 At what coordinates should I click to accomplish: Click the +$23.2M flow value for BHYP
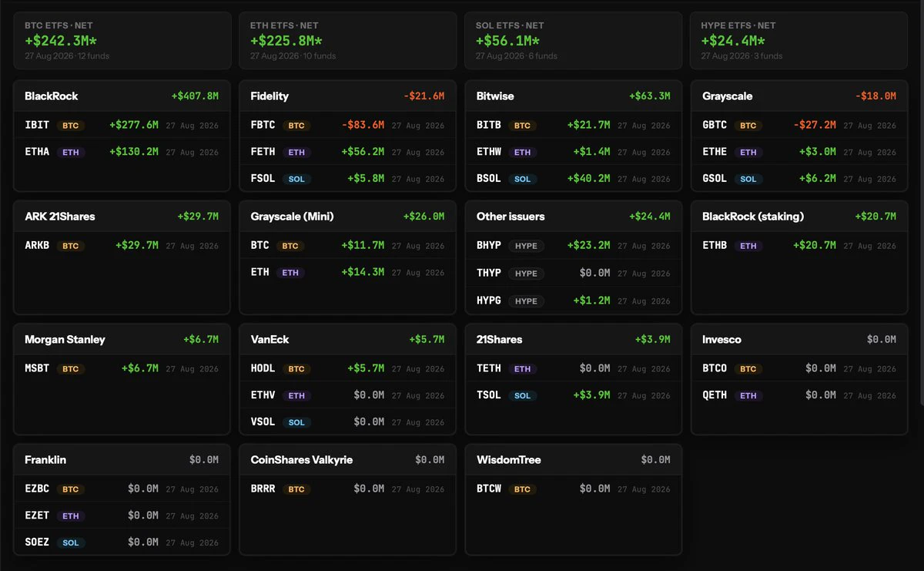[589, 245]
